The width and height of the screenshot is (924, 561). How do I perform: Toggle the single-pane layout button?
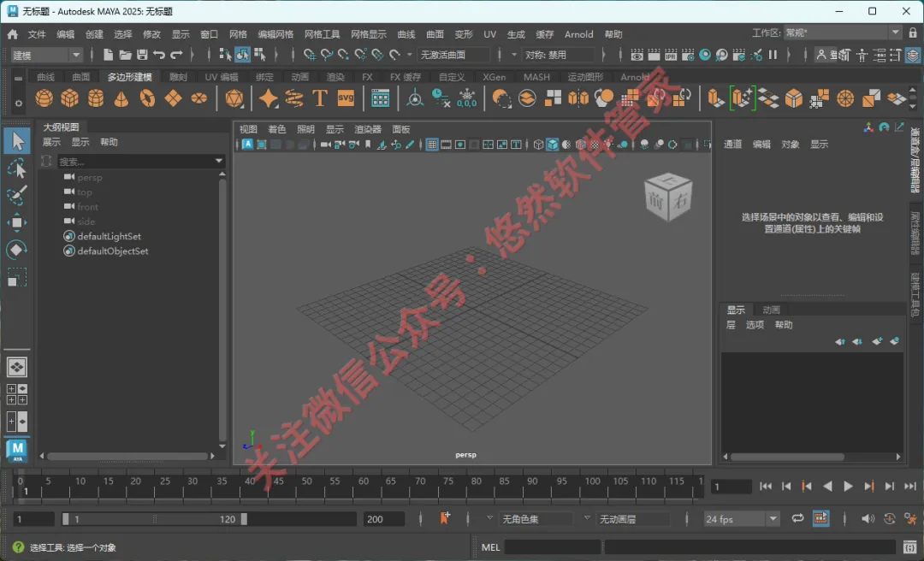[x=16, y=367]
